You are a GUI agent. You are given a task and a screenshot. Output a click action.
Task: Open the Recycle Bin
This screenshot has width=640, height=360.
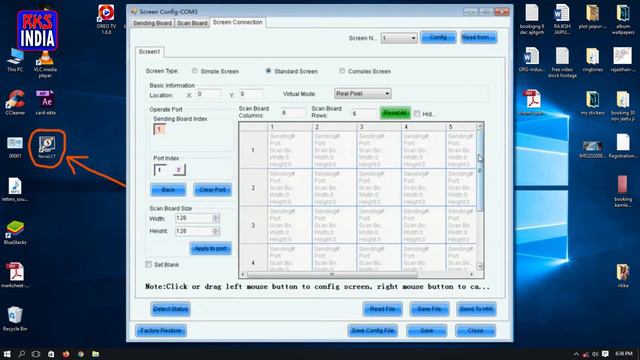[x=15, y=318]
